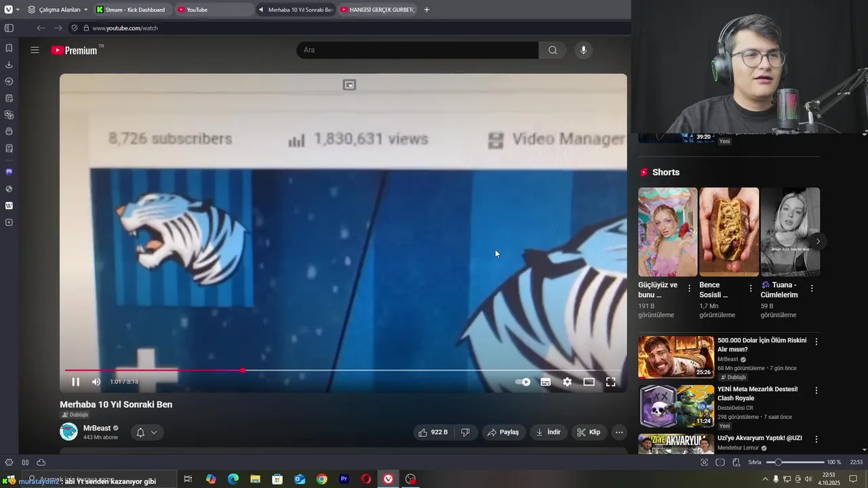Switch to HANGİSİ GERÇEK GURBETÇİ tab
The height and width of the screenshot is (488, 868).
click(377, 9)
